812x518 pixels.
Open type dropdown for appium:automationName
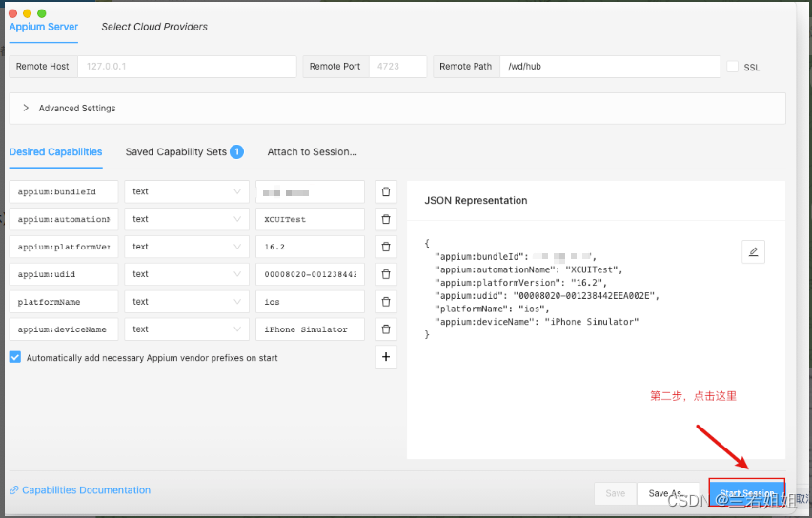click(x=187, y=219)
